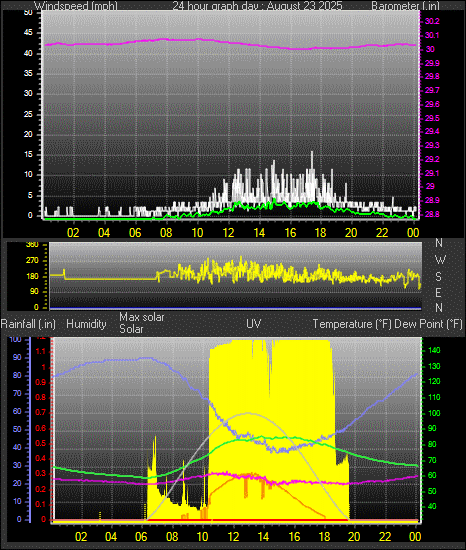Click the Temperature (°F) legend label
The height and width of the screenshot is (550, 466).
click(352, 324)
